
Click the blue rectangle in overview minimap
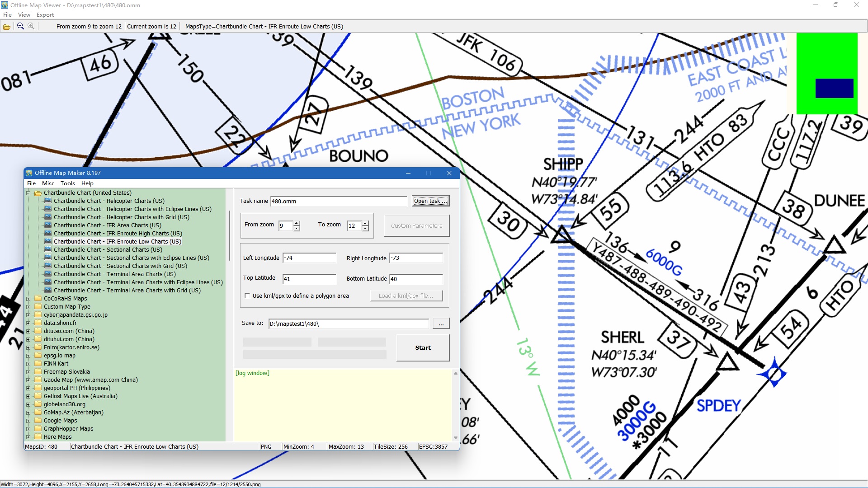coord(834,88)
